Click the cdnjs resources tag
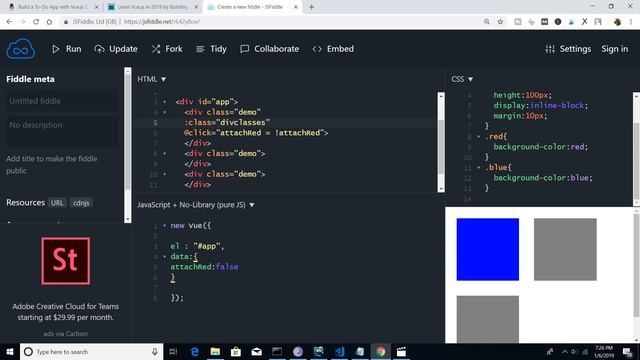 coord(81,203)
